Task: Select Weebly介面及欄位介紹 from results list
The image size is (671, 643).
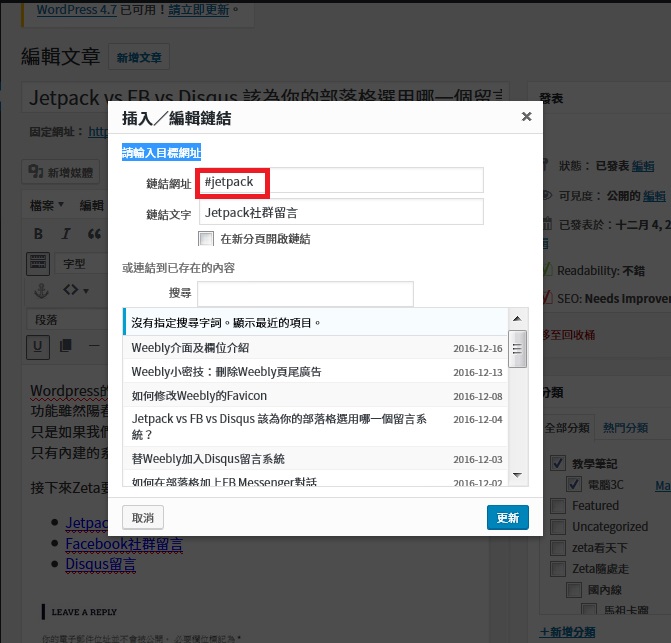Action: (315, 348)
